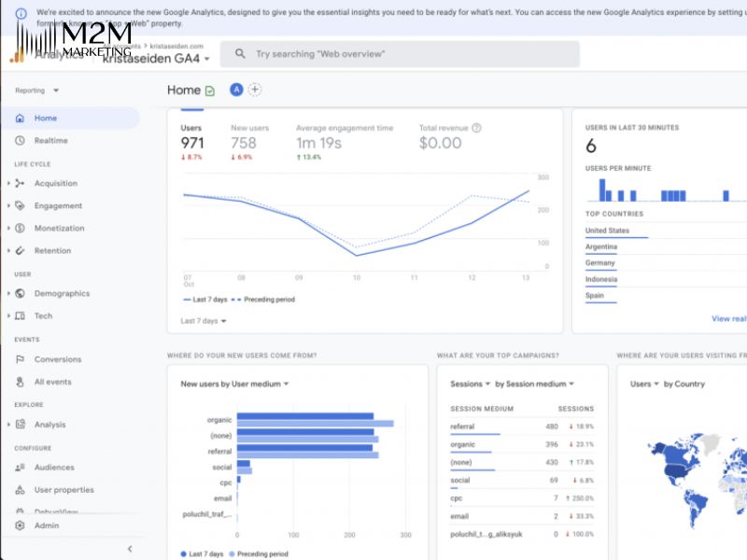Image resolution: width=747 pixels, height=560 pixels.
Task: Click the Retention icon
Action: pos(20,250)
